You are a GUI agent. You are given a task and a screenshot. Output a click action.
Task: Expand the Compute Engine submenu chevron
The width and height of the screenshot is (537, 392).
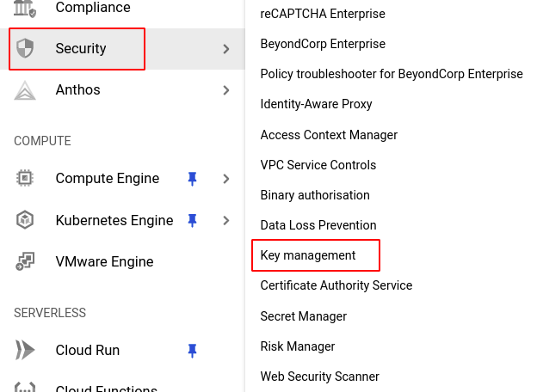226,179
